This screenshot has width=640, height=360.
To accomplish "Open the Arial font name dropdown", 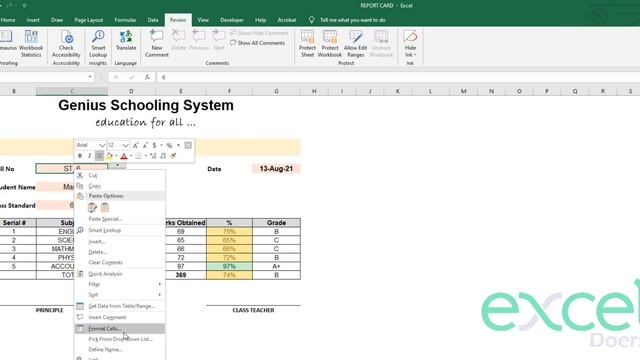I will [102, 145].
